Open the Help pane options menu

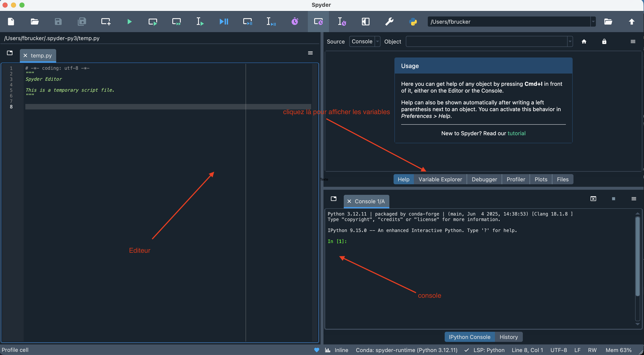click(633, 42)
